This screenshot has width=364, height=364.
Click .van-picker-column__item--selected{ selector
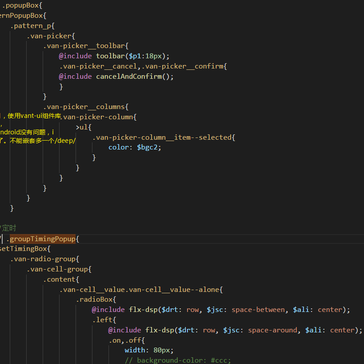point(164,137)
